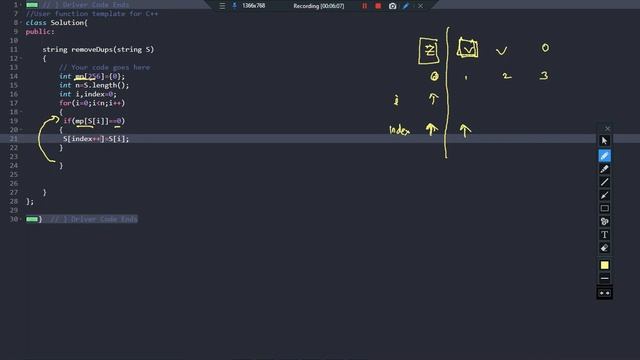Close the recording control bar

pyautogui.click(x=420, y=6)
